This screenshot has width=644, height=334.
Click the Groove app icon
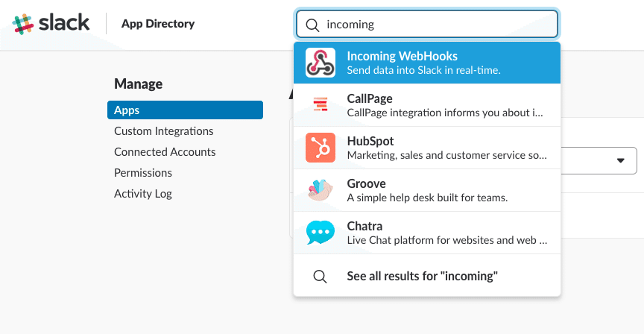(321, 190)
